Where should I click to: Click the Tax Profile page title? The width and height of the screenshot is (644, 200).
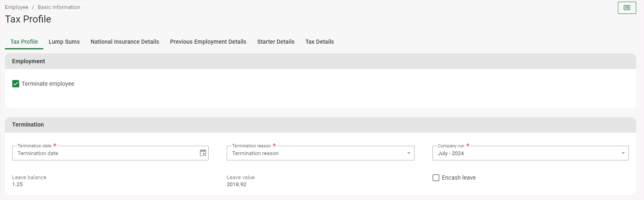coord(28,19)
